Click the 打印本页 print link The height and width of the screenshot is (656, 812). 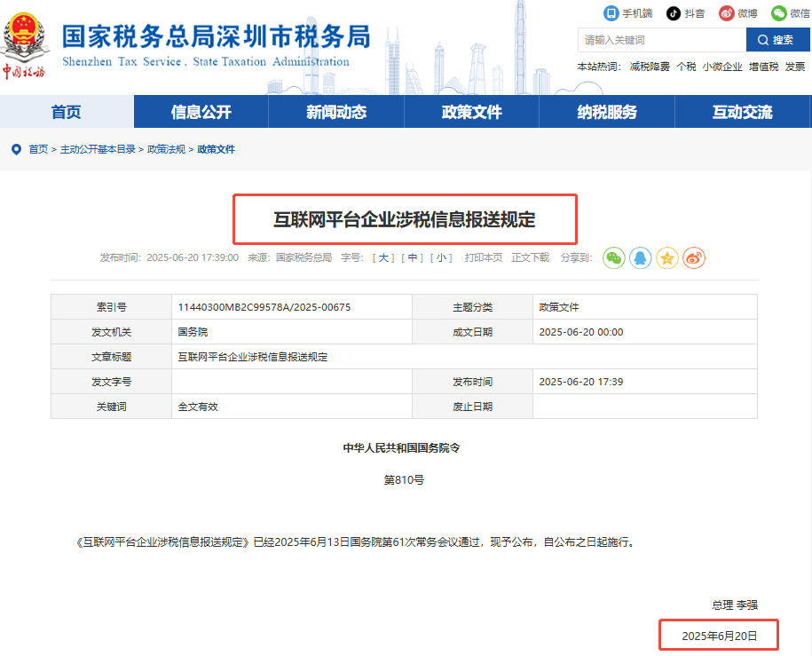[x=483, y=257]
